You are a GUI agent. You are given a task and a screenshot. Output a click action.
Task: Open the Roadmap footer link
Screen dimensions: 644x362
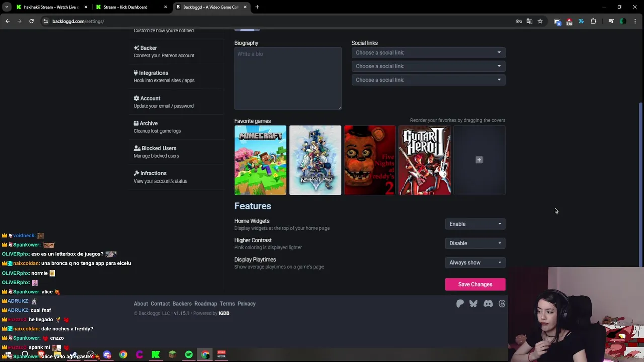pos(206,304)
